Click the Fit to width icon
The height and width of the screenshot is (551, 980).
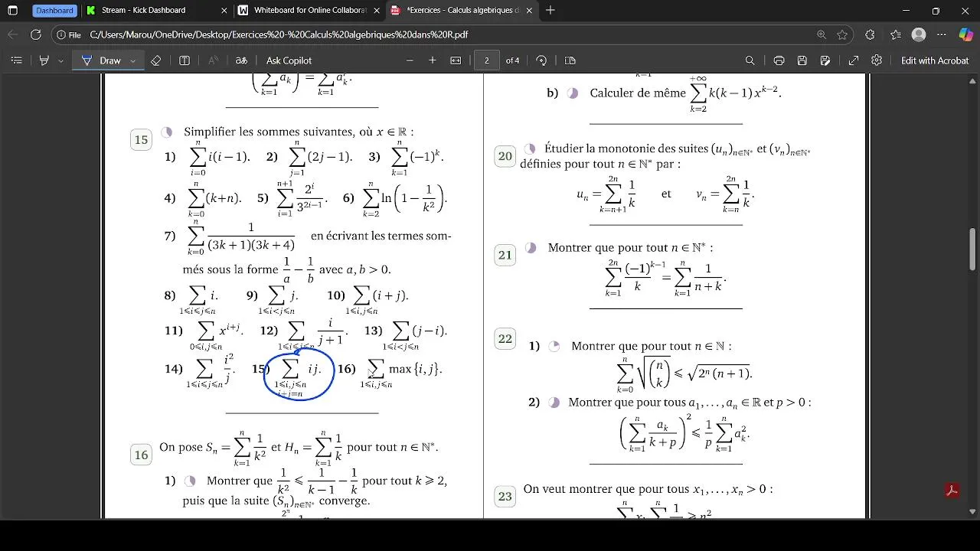(456, 60)
